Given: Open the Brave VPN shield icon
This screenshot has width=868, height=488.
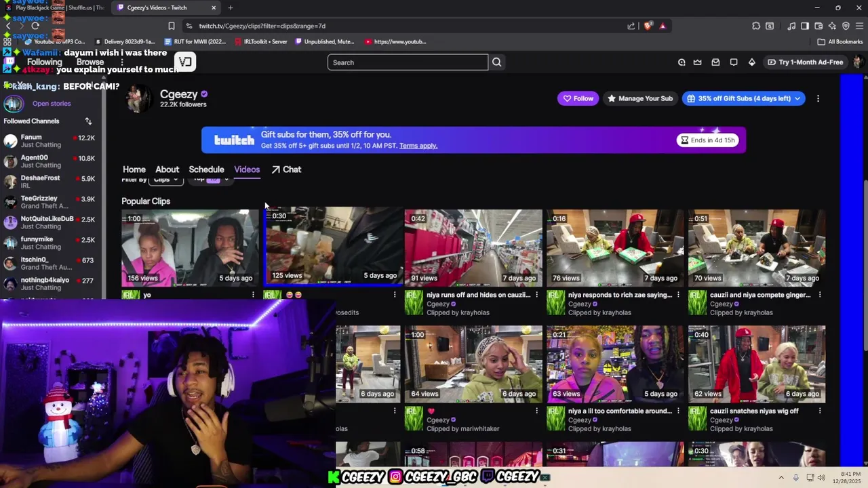Looking at the screenshot, I should tap(846, 26).
